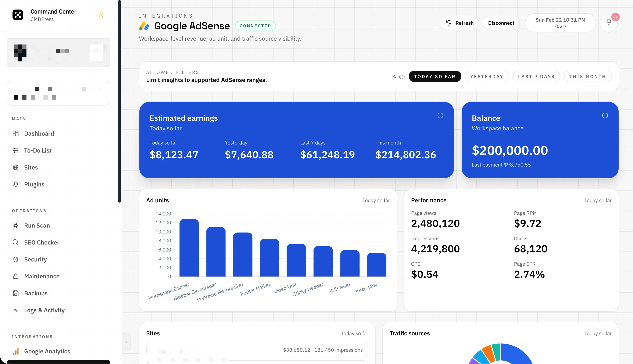
Task: Click the Last payment $98,750.55 text
Action: coord(501,165)
